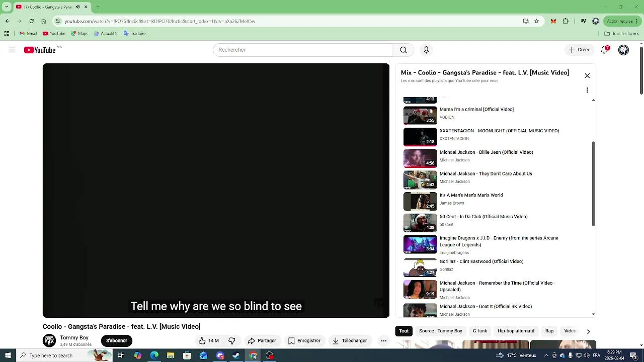This screenshot has width=644, height=362.
Task: Click the Windows taskbar search box
Action: coord(64,355)
